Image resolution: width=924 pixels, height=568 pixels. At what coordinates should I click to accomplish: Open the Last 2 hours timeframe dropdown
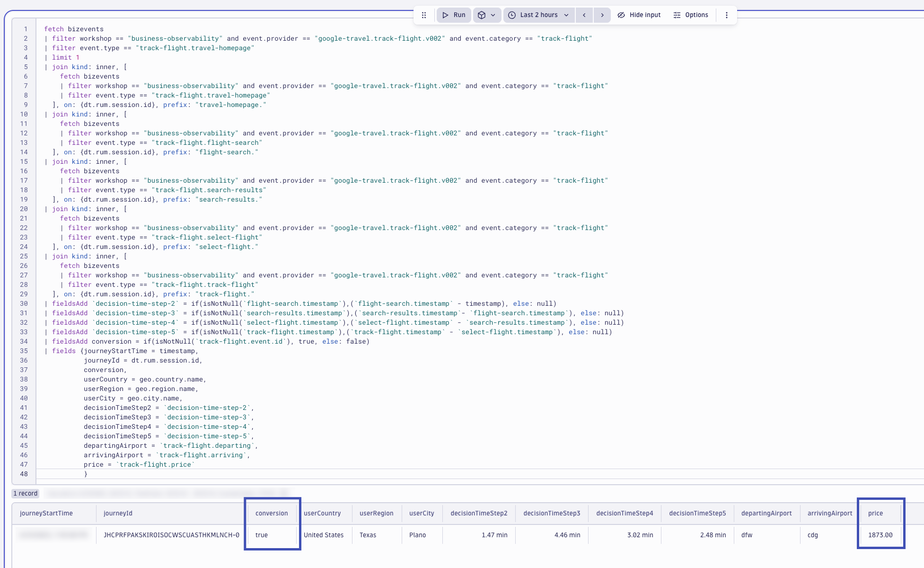(538, 15)
